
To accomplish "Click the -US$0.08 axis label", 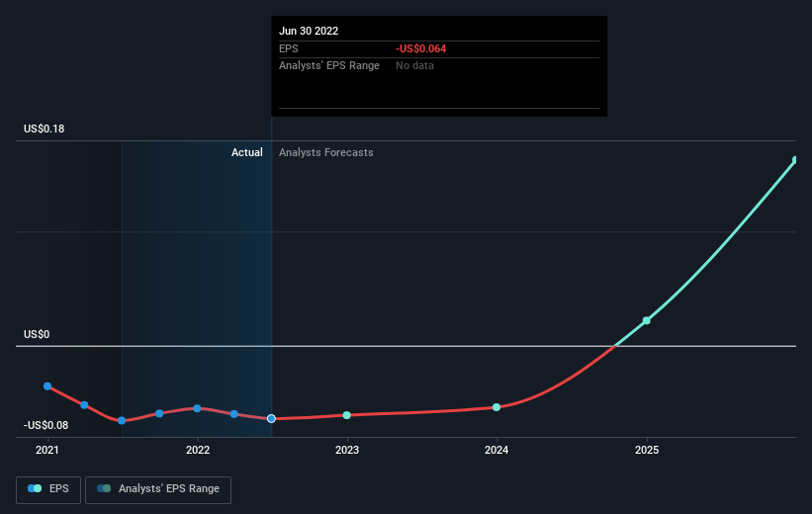I will point(46,425).
